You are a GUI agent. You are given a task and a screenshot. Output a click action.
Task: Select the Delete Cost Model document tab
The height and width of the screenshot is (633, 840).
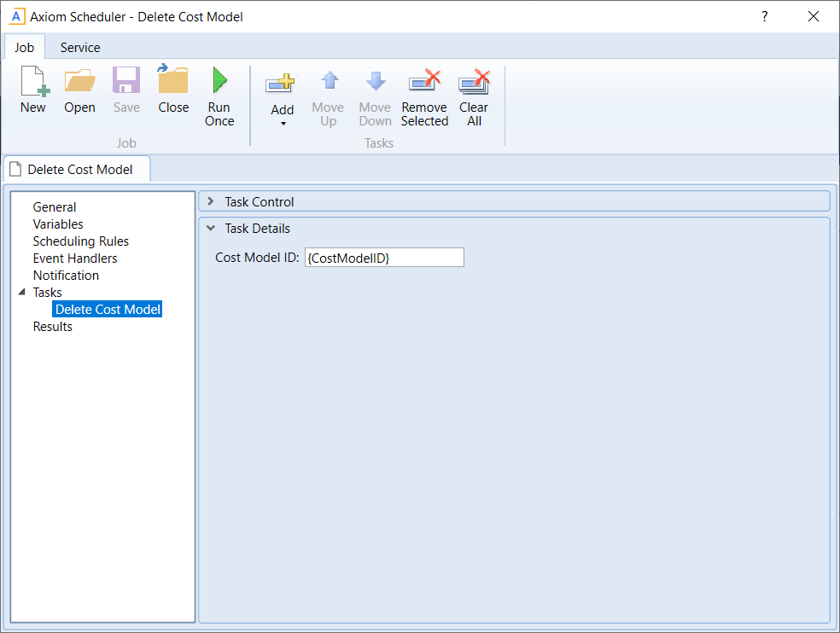(77, 169)
